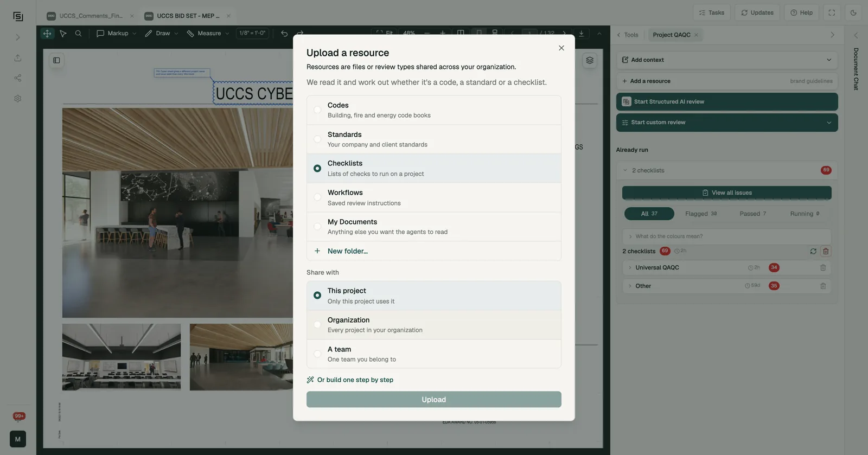Click the M user avatar
Viewport: 868px width, 455px height.
click(18, 439)
